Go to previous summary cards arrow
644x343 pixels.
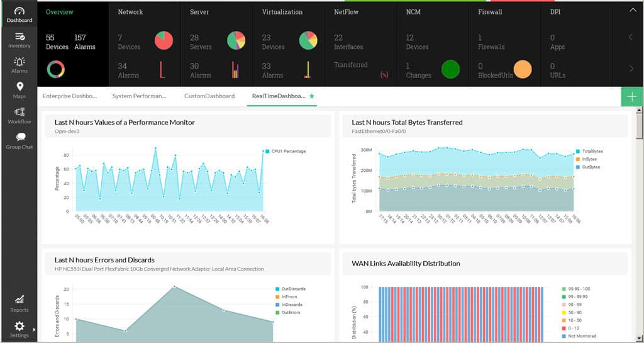(x=631, y=37)
